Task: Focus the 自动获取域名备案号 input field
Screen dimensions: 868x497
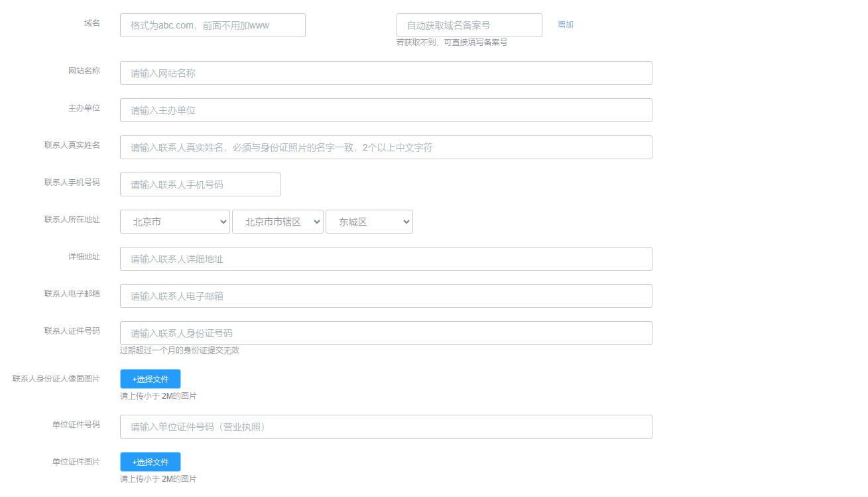Action: pos(469,25)
